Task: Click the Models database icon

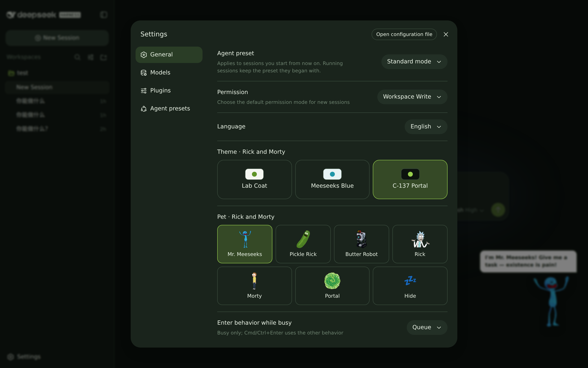Action: click(x=144, y=73)
